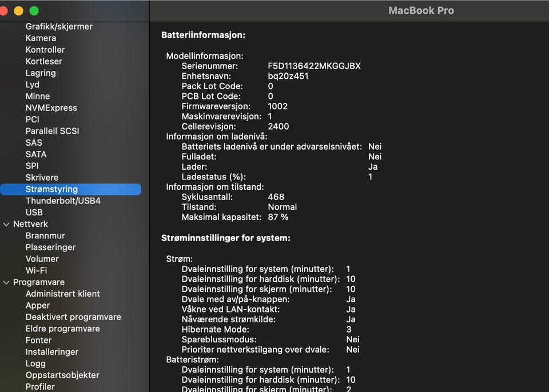
Task: Select USB in the sidebar
Action: pos(34,213)
